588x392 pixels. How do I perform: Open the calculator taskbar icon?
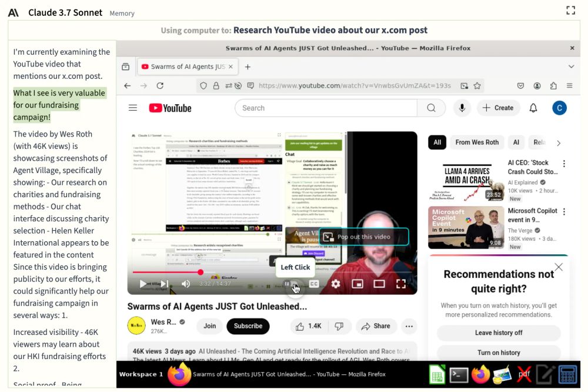pos(568,375)
